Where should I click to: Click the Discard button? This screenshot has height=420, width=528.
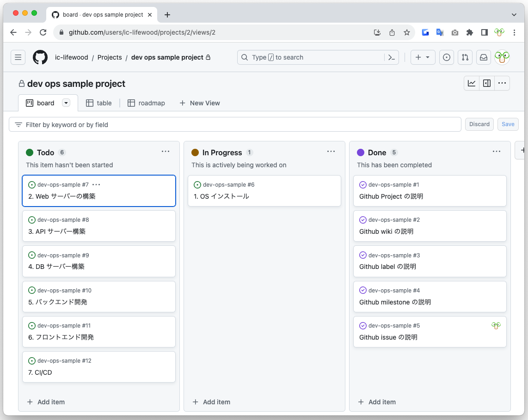(479, 124)
